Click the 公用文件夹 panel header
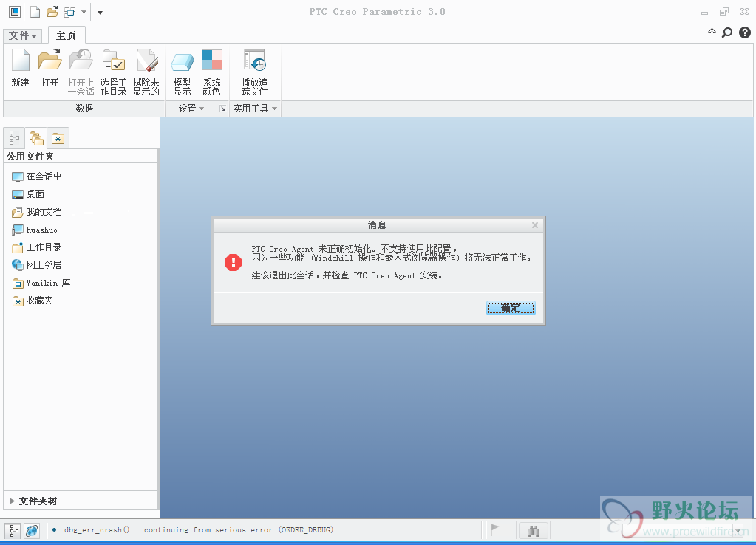The width and height of the screenshot is (756, 545). pyautogui.click(x=81, y=156)
